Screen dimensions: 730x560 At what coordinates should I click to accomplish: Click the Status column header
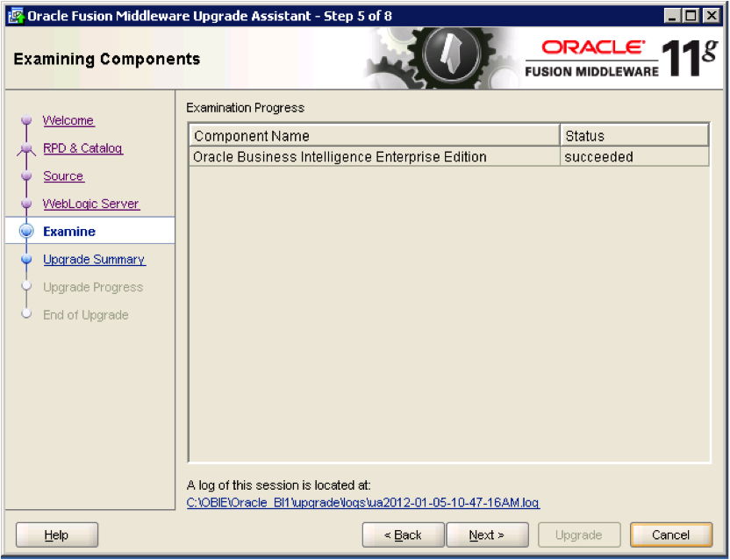[x=634, y=135]
